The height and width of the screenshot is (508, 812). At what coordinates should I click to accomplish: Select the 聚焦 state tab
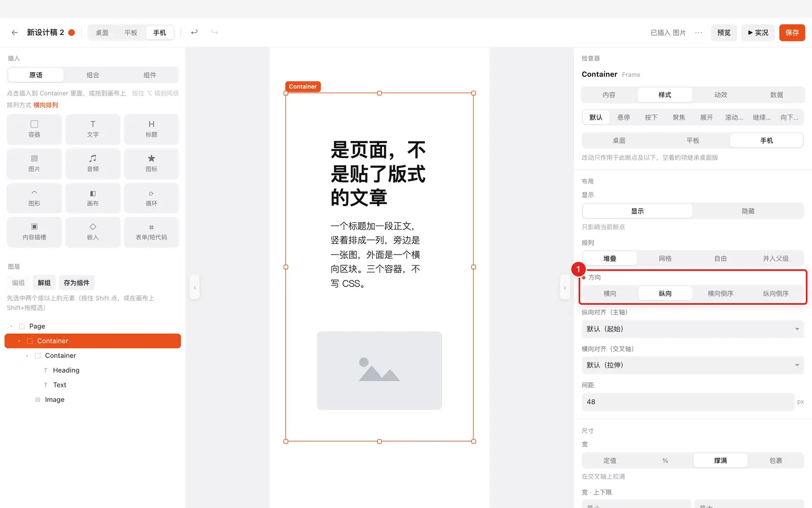[x=679, y=117]
